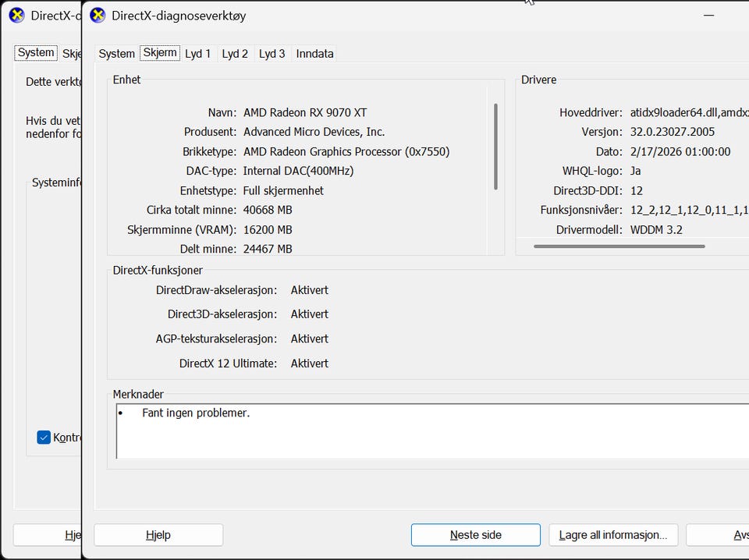Click Delt minne value 24467 MB
The image size is (749, 560).
(x=268, y=250)
